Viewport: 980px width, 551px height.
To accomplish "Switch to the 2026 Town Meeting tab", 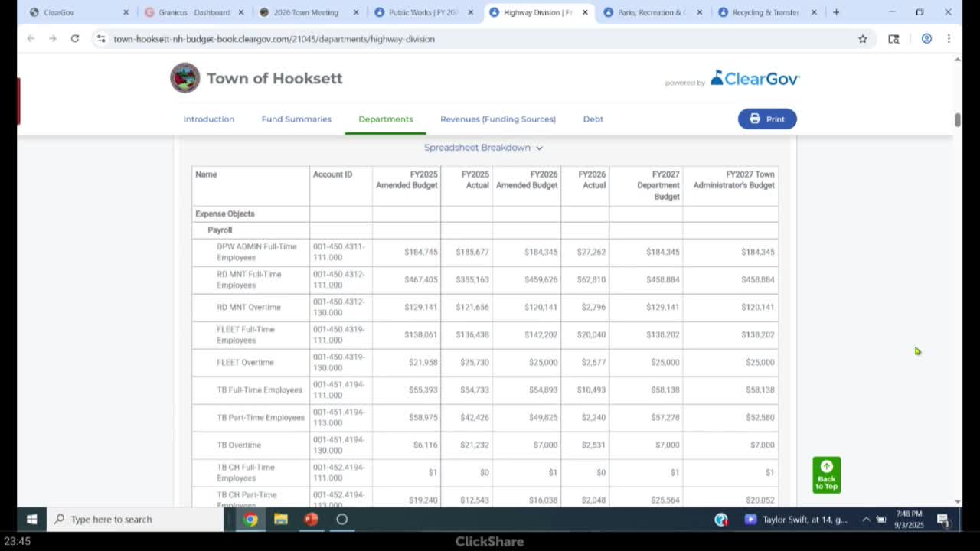I will 309,12.
